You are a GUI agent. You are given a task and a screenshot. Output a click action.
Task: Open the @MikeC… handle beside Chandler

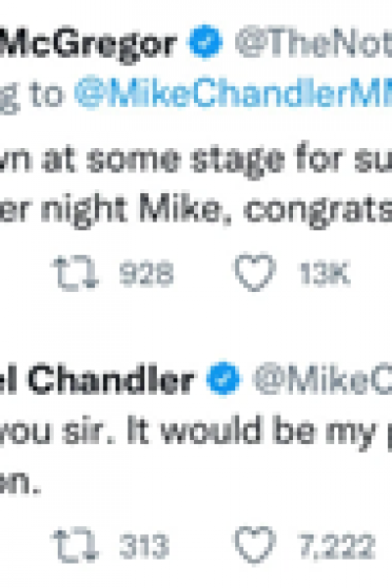[x=322, y=378]
